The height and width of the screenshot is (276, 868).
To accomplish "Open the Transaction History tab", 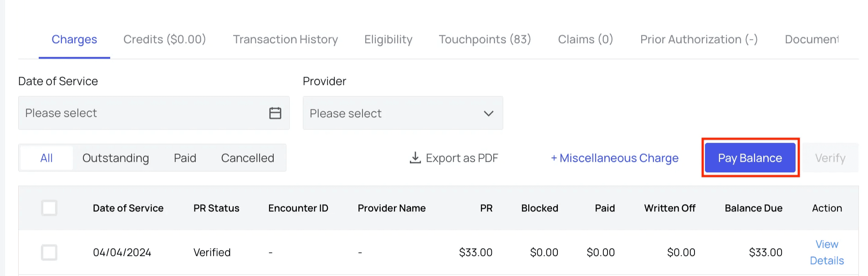I will (x=285, y=40).
